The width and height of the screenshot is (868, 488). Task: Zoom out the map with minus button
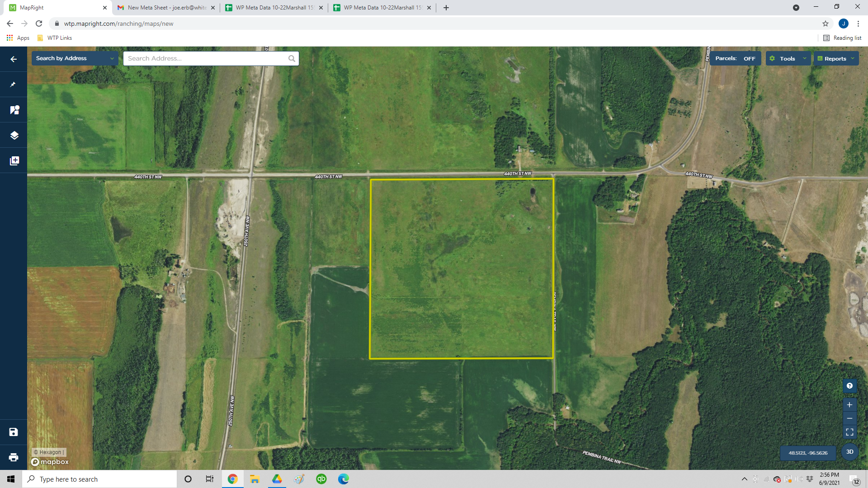point(849,418)
